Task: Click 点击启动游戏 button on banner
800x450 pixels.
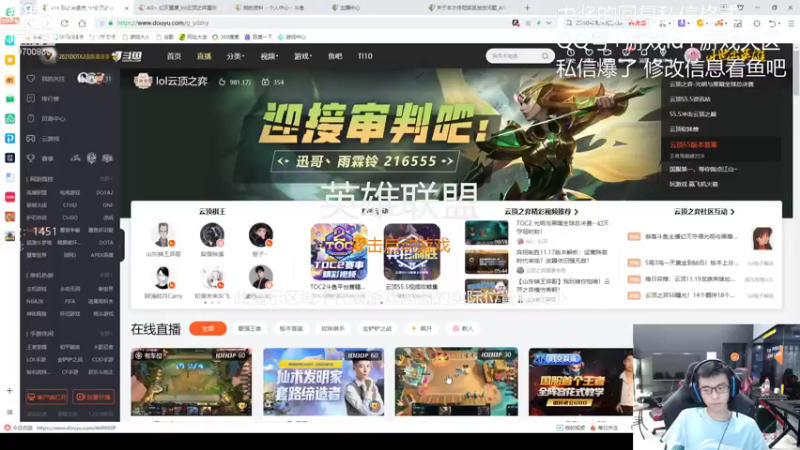Action: pyautogui.click(x=402, y=245)
